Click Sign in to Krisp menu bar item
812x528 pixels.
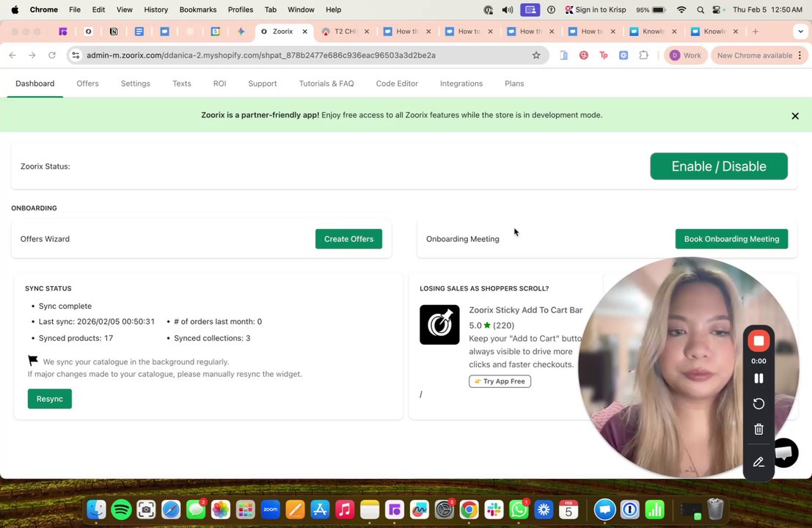[x=596, y=10]
